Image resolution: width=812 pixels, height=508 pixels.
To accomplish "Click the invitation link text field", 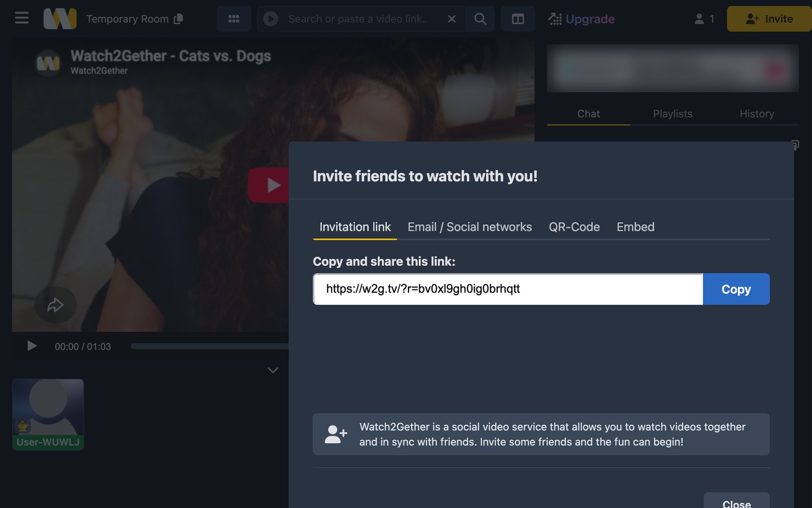I will tap(508, 289).
